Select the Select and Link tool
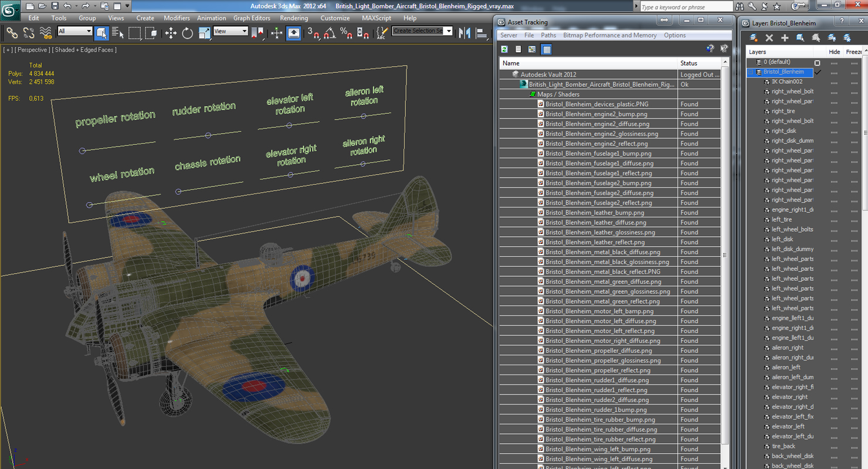 click(x=12, y=33)
